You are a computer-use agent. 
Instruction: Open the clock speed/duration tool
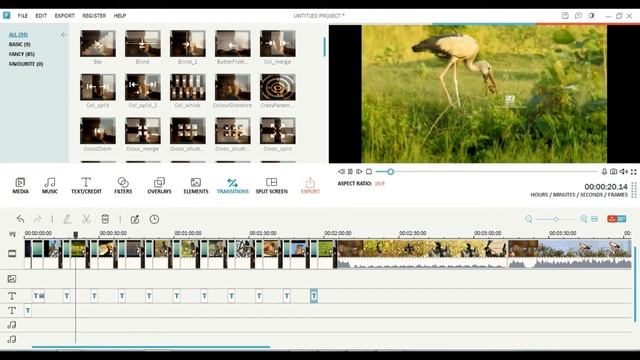[x=154, y=219]
